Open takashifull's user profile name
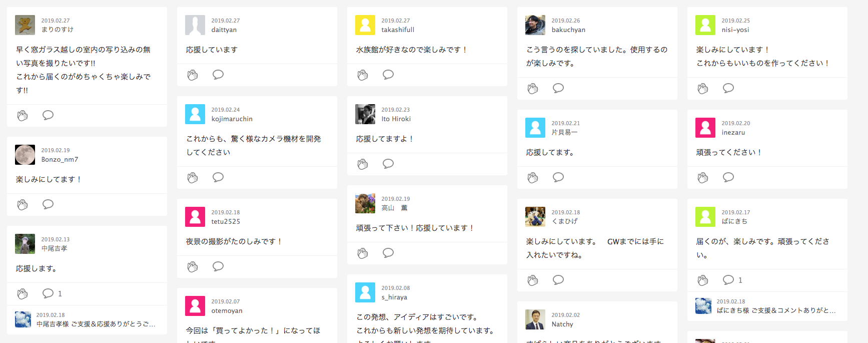This screenshot has height=343, width=868. pyautogui.click(x=398, y=30)
